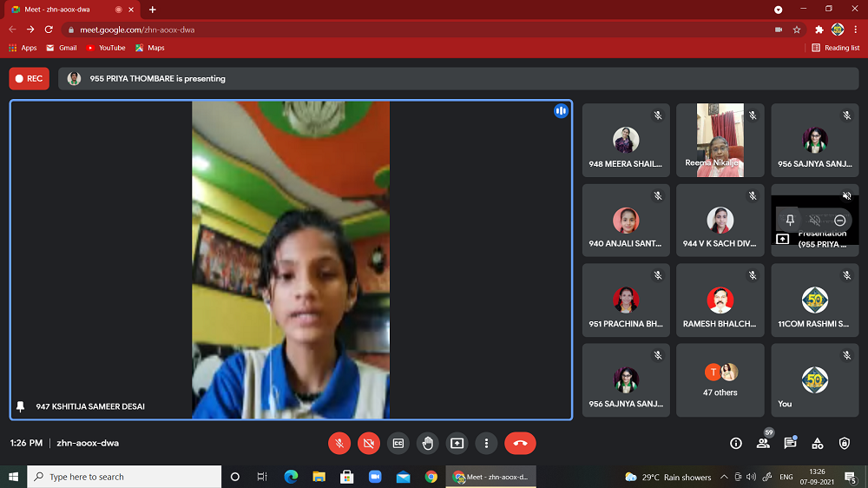868x488 pixels.
Task: Leave the call with red hang-up button
Action: click(x=520, y=443)
